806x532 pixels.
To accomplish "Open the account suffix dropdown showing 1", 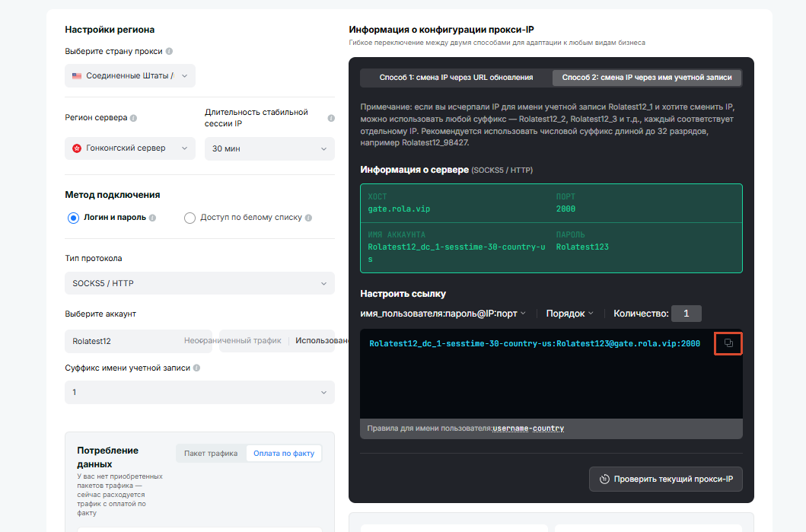I will [199, 392].
